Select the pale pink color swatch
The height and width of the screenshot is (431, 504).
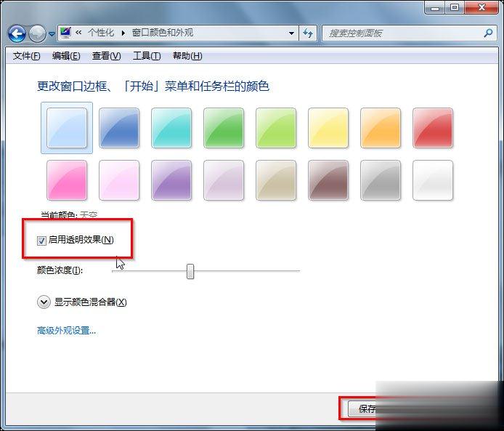[x=119, y=180]
